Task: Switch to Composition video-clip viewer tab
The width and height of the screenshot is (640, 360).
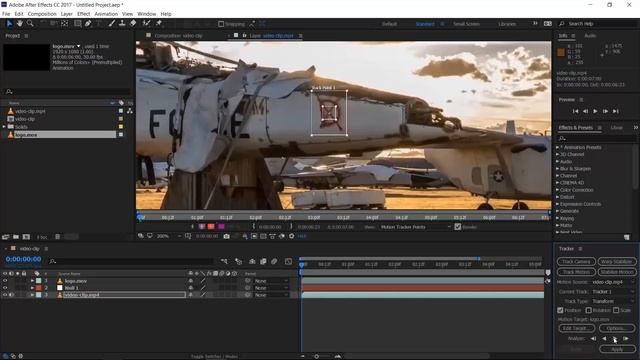Action: [178, 36]
